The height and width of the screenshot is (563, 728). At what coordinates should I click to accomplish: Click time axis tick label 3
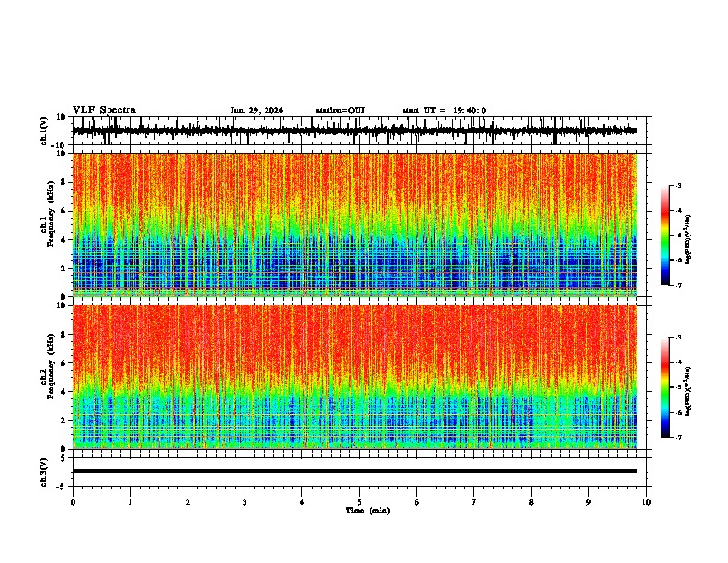click(x=245, y=502)
